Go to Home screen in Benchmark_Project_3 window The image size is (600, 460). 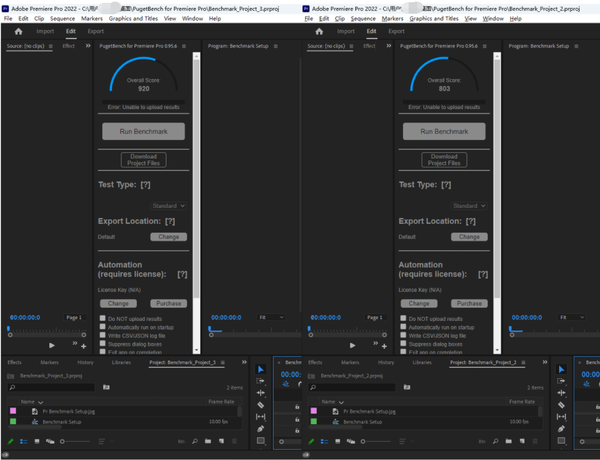coord(18,32)
